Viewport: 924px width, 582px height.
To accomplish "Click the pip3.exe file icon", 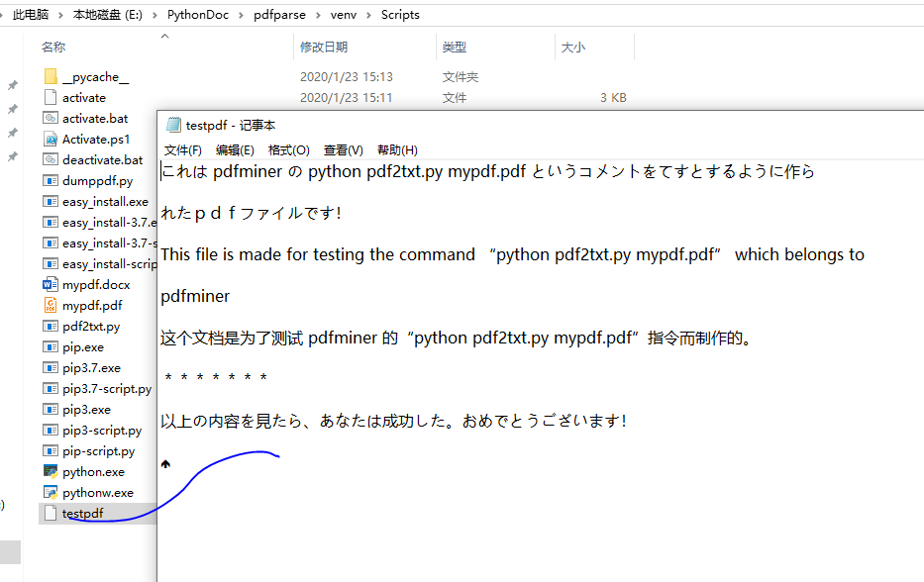I will pos(51,410).
